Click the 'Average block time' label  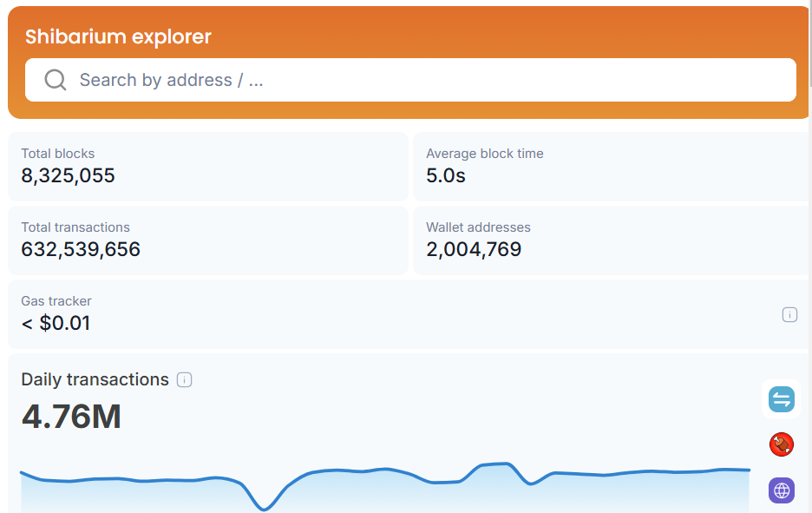[x=485, y=154]
